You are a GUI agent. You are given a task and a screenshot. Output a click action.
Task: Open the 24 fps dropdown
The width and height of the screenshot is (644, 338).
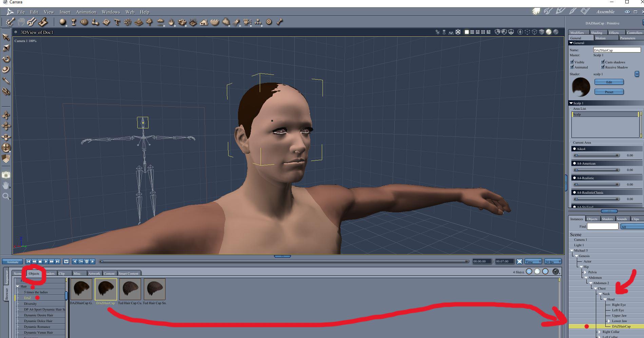pos(553,261)
